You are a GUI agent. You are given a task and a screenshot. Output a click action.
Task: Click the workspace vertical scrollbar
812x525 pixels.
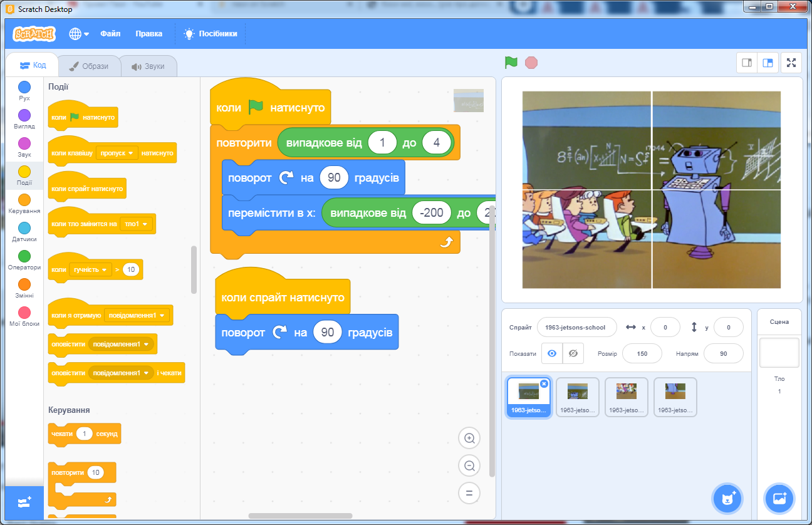[x=492, y=340]
